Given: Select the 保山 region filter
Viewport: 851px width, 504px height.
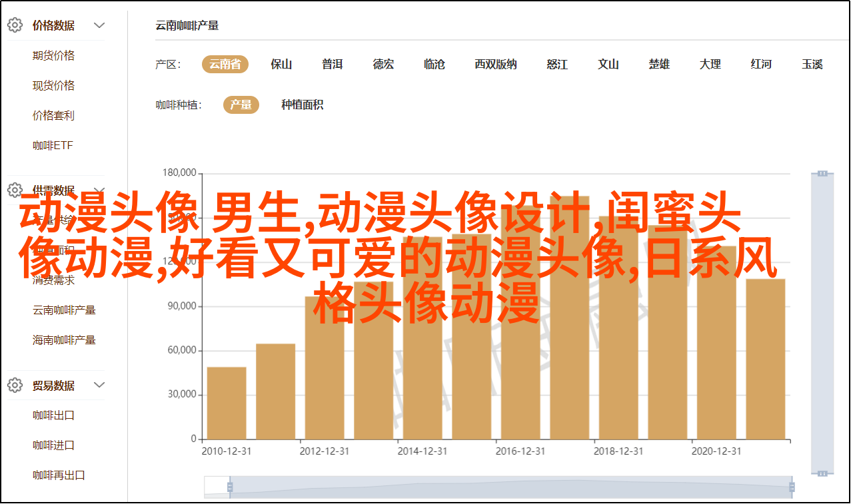Looking at the screenshot, I should click(x=281, y=65).
